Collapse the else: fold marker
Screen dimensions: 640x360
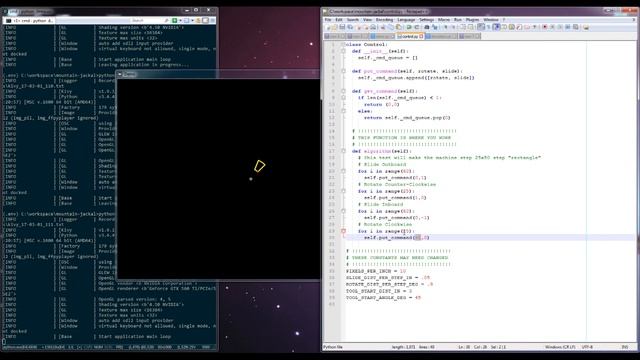pos(343,111)
